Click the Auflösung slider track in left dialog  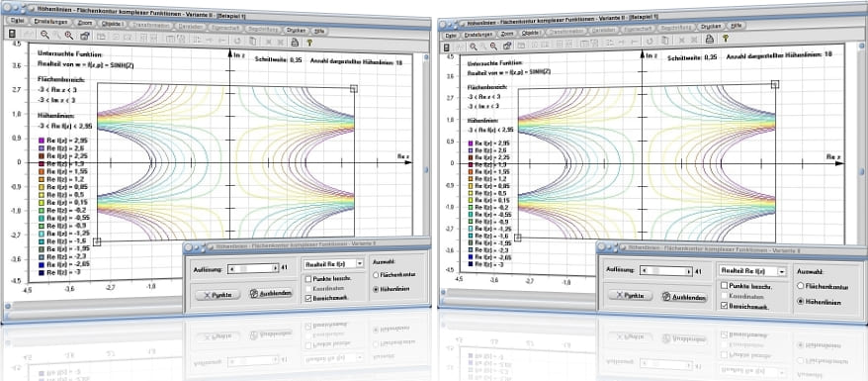click(x=254, y=268)
